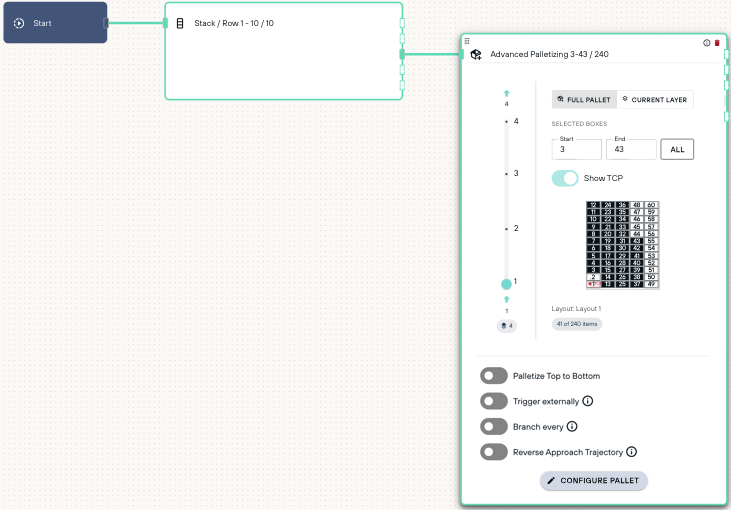Open info for Trigger externally
The image size is (731, 510).
coord(588,401)
